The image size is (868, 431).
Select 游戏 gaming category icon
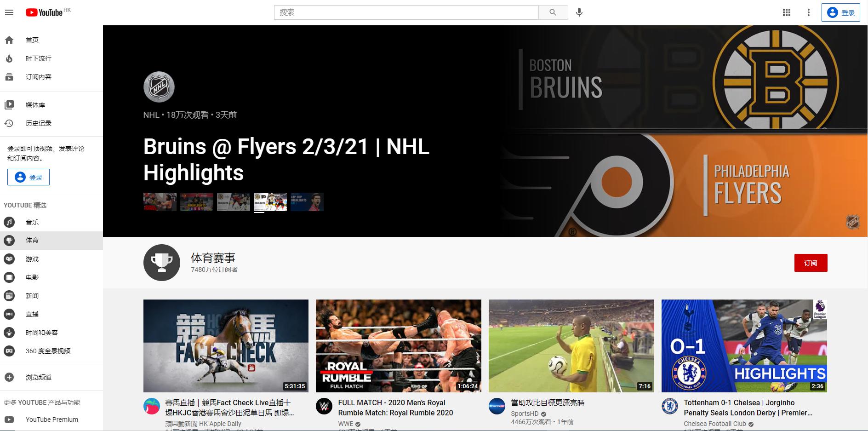[x=9, y=259]
